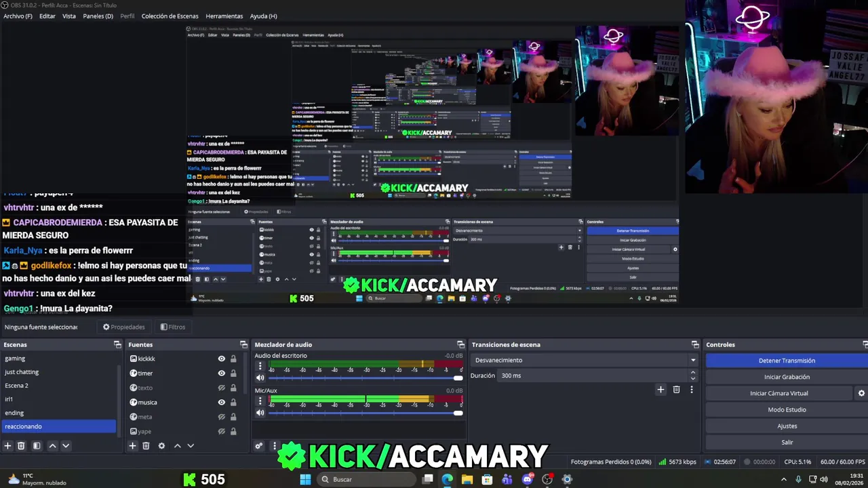
Task: Open advanced audio properties gears icon
Action: [x=258, y=445]
